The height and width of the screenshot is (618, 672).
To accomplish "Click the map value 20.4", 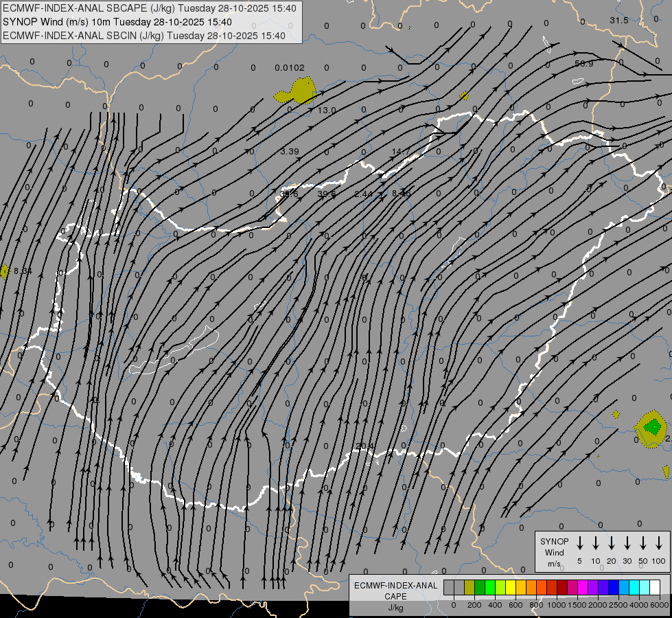I will [x=364, y=446].
